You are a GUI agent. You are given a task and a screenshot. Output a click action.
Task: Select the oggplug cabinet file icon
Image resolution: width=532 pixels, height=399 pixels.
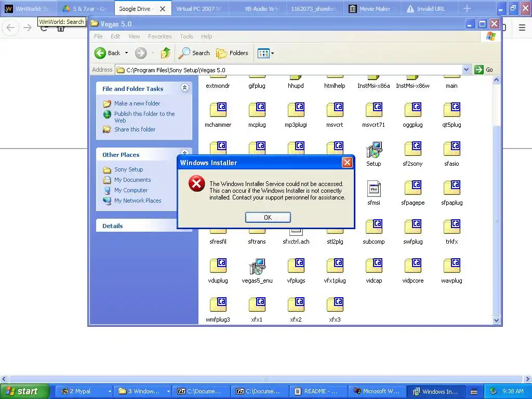pos(413,110)
